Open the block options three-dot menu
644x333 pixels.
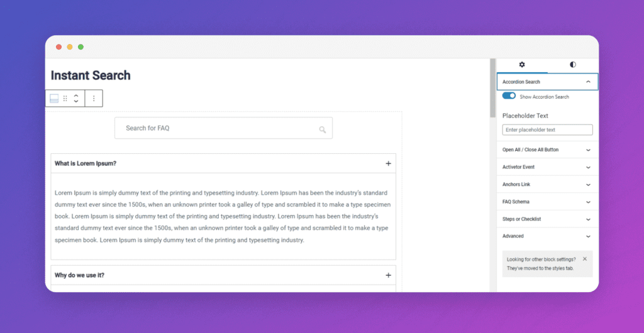pos(94,99)
